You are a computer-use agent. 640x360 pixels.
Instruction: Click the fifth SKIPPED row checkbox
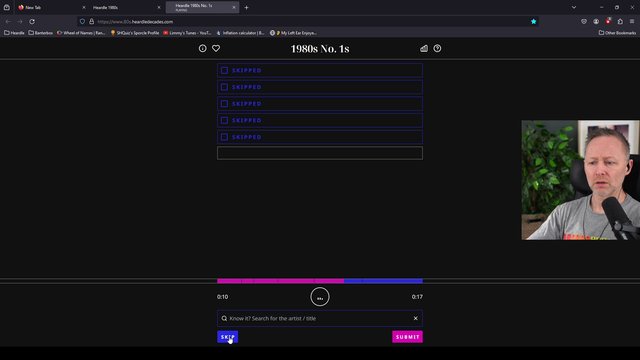pyautogui.click(x=224, y=138)
